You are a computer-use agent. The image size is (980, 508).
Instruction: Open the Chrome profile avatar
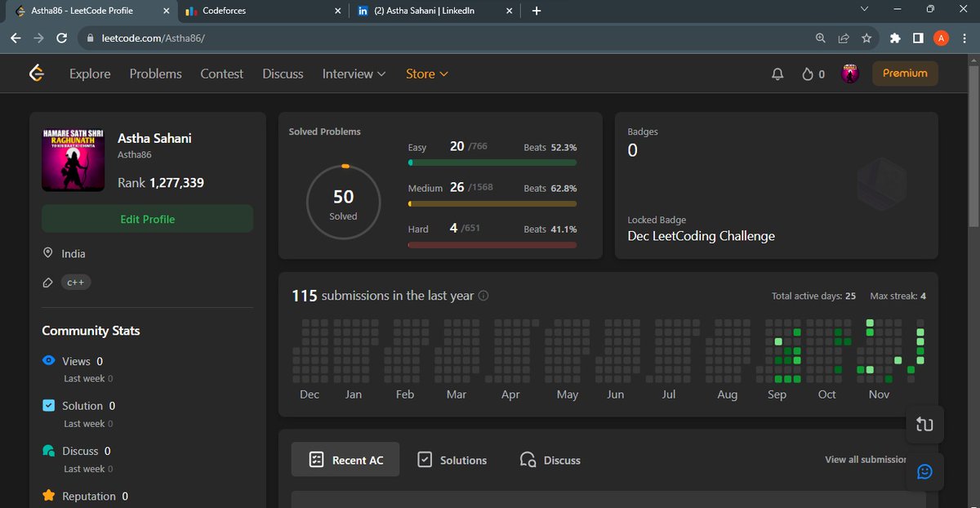(x=942, y=38)
